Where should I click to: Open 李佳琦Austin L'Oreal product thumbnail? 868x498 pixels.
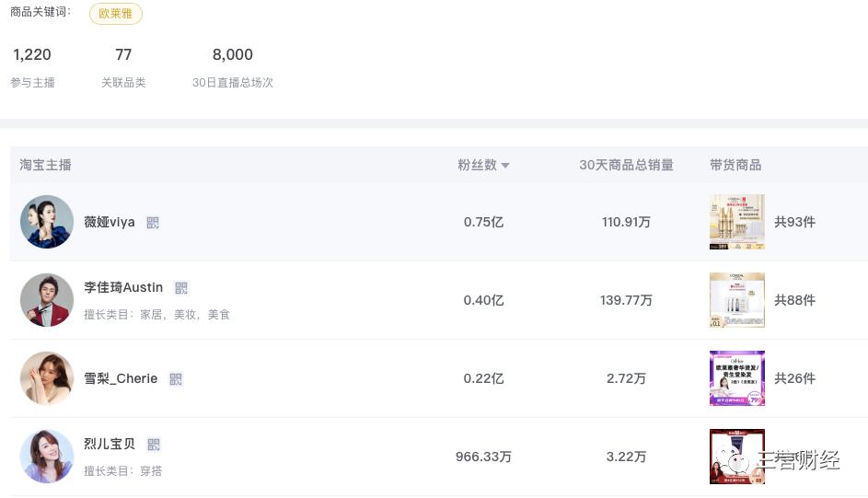coord(736,300)
